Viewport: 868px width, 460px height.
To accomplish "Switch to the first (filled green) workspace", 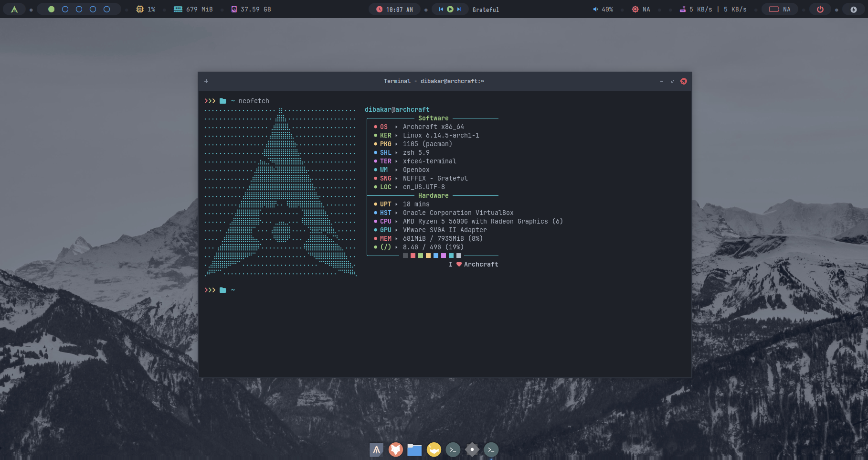I will click(x=52, y=9).
